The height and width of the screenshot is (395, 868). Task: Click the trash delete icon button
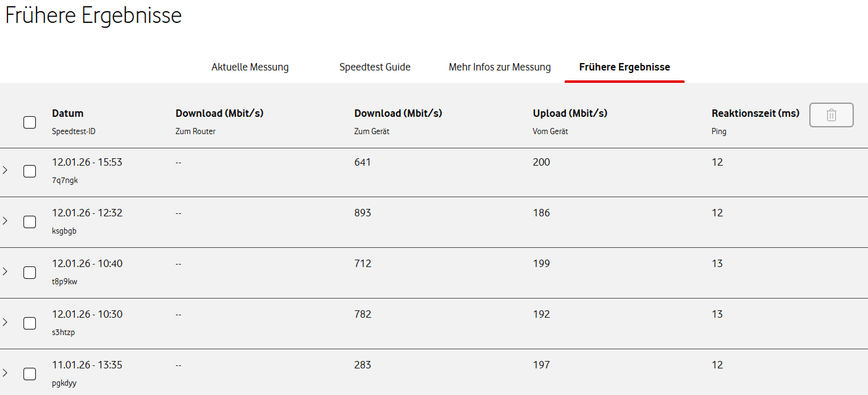click(831, 115)
